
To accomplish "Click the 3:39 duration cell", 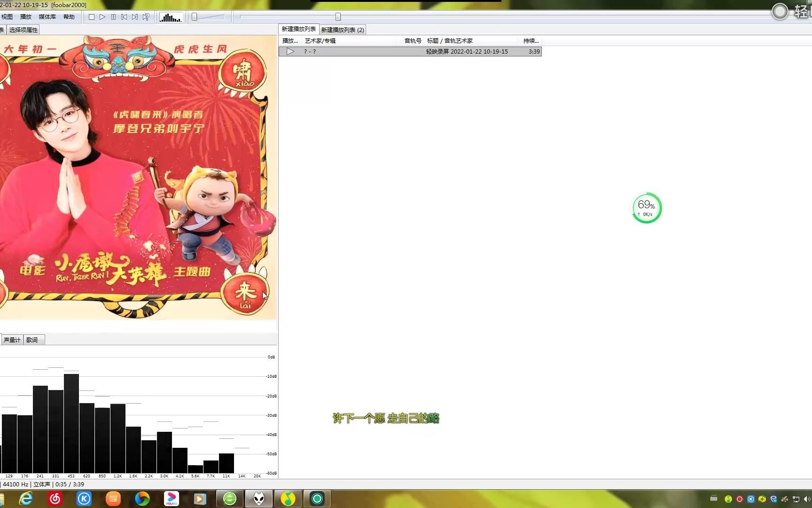I will point(534,51).
